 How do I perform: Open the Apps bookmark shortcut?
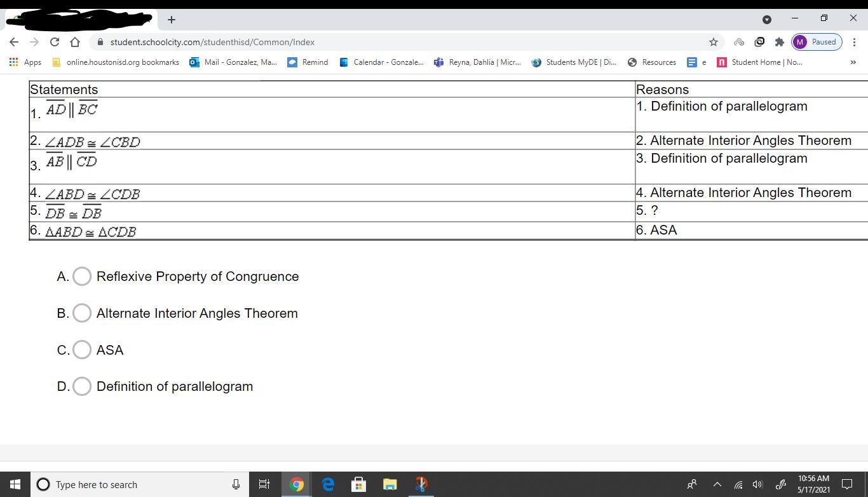pyautogui.click(x=25, y=62)
